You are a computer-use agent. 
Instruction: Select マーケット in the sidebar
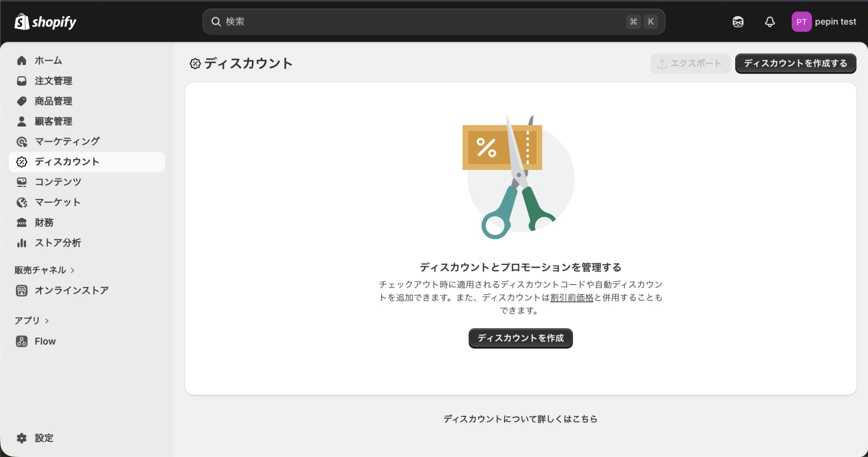[x=58, y=202]
